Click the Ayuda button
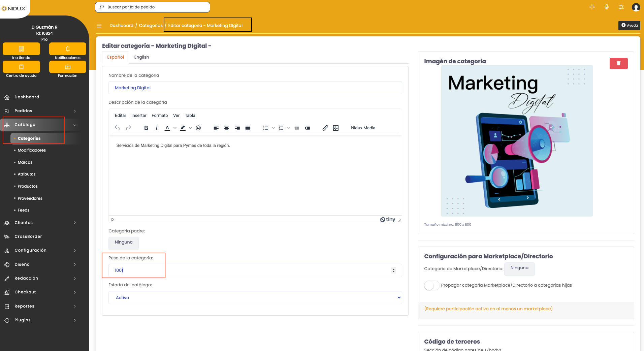The width and height of the screenshot is (644, 351). click(x=629, y=26)
